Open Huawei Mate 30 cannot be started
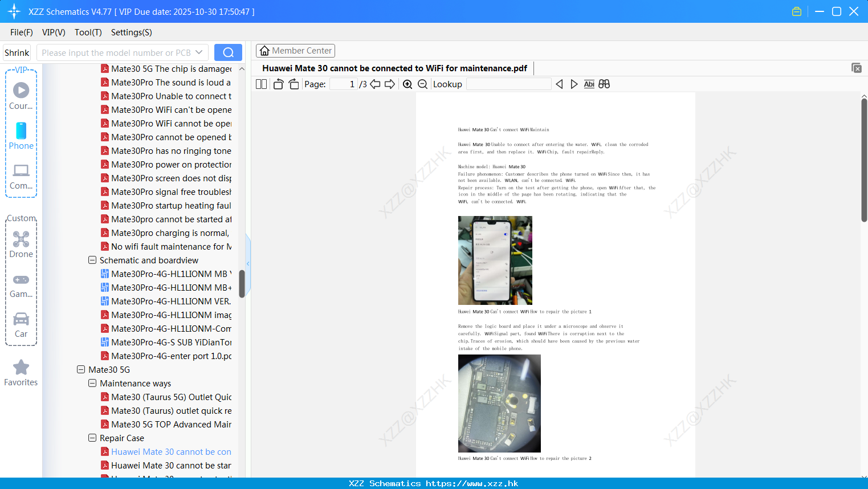The width and height of the screenshot is (868, 489). (x=166, y=465)
